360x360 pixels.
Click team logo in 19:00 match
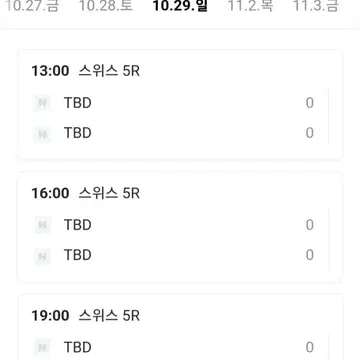(x=42, y=347)
